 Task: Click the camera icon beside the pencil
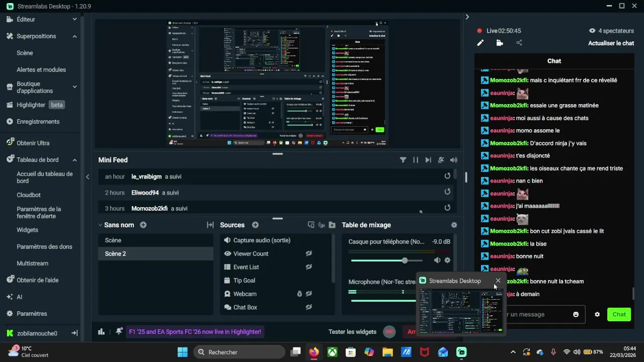[500, 43]
